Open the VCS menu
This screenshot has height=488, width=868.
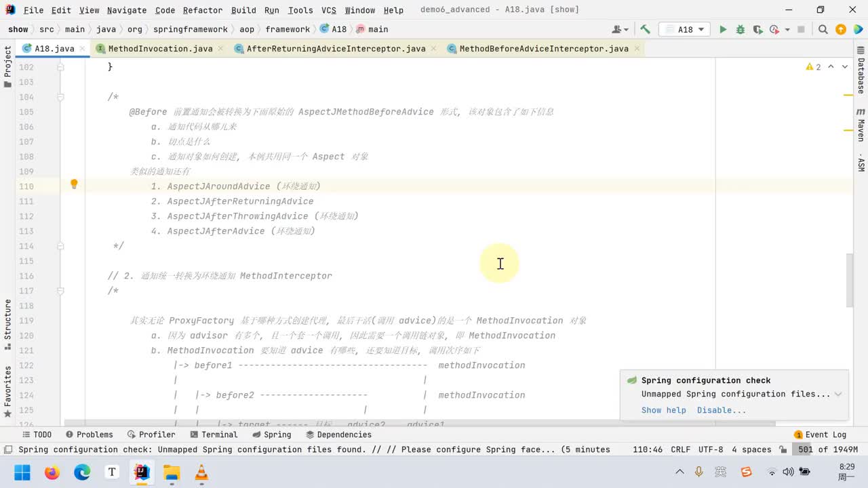328,10
